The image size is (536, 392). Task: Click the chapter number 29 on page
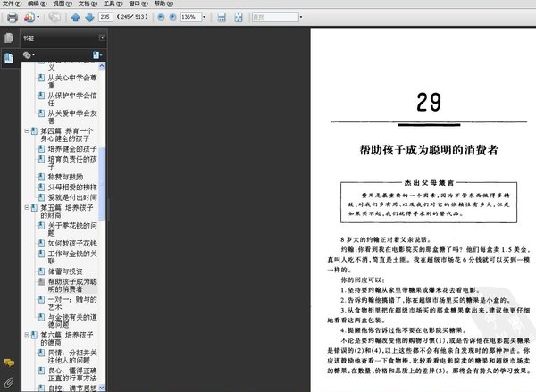point(429,102)
